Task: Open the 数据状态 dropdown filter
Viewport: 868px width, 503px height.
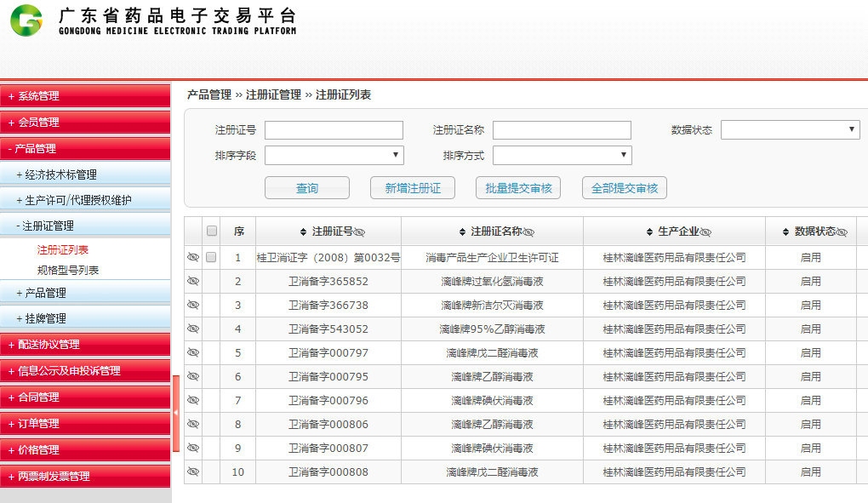Action: tap(790, 129)
